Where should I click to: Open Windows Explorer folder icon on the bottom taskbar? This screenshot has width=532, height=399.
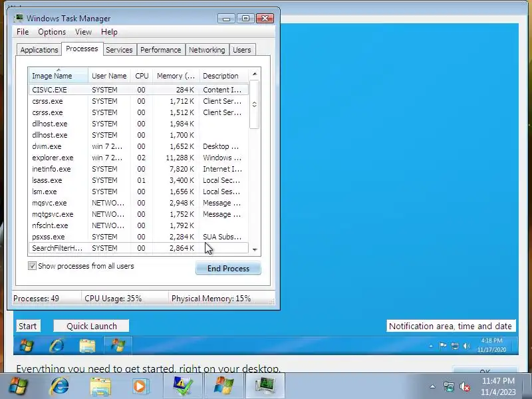tap(100, 386)
